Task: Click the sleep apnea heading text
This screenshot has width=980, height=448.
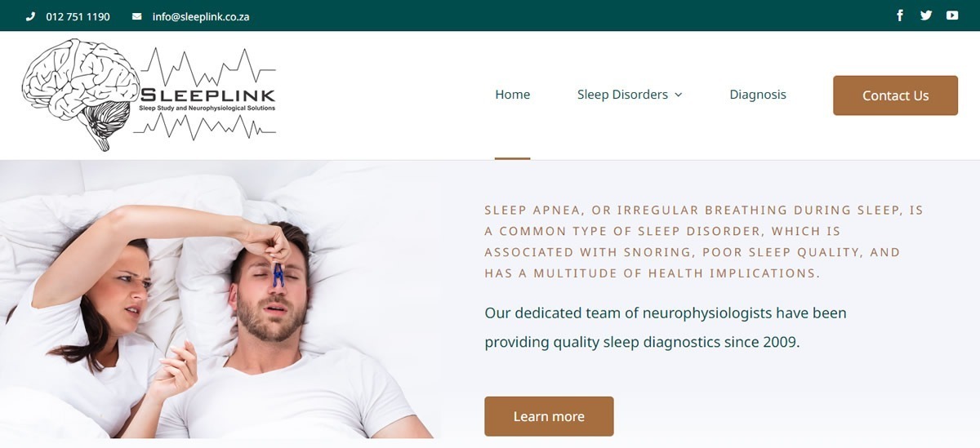Action: pyautogui.click(x=704, y=242)
